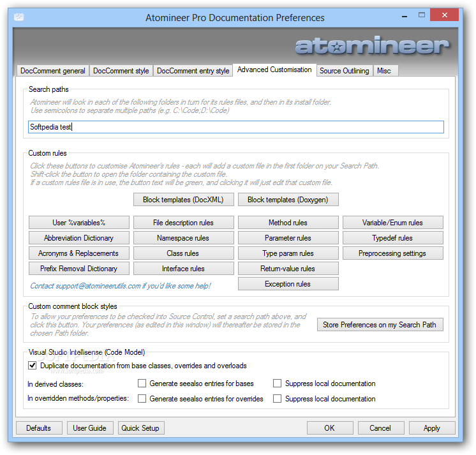Apply the preference changes
Screen dimensions: 476x455
(x=432, y=428)
